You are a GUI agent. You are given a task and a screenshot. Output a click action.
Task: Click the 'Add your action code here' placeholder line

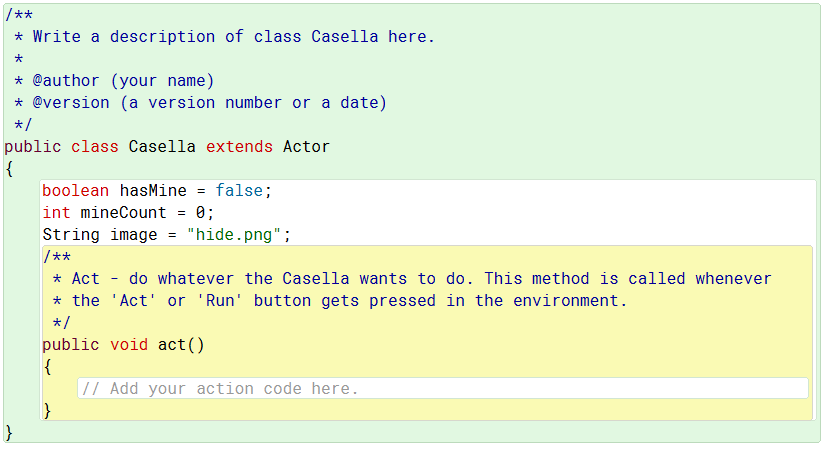pos(219,388)
